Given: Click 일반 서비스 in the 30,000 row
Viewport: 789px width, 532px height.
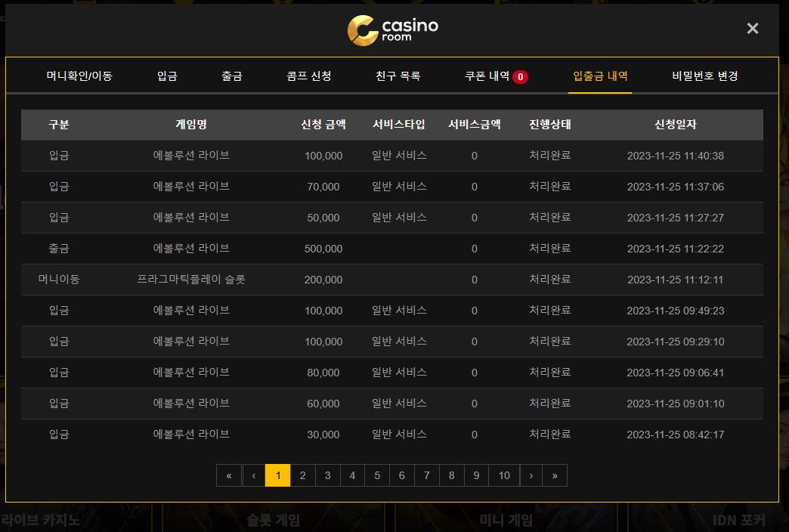Looking at the screenshot, I should [399, 434].
